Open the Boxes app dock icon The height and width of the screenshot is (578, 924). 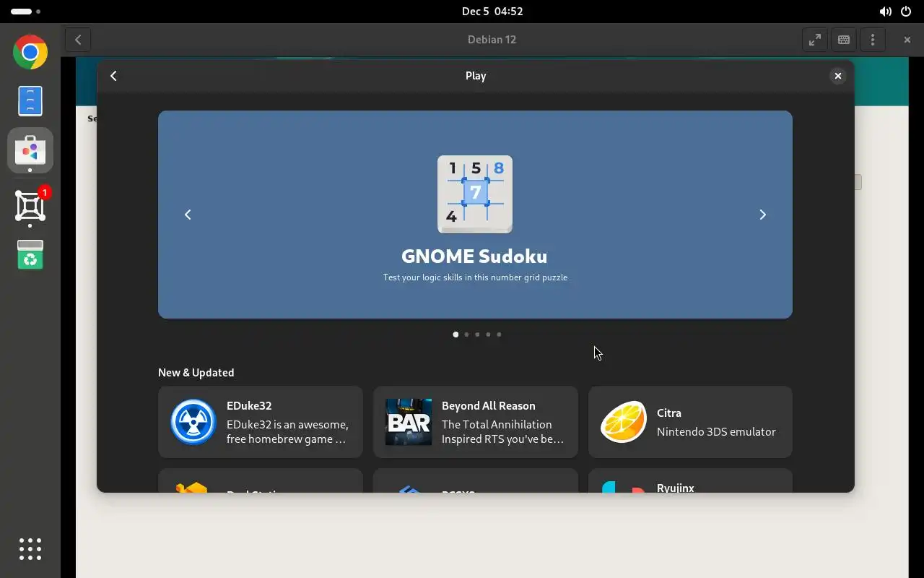(x=30, y=207)
